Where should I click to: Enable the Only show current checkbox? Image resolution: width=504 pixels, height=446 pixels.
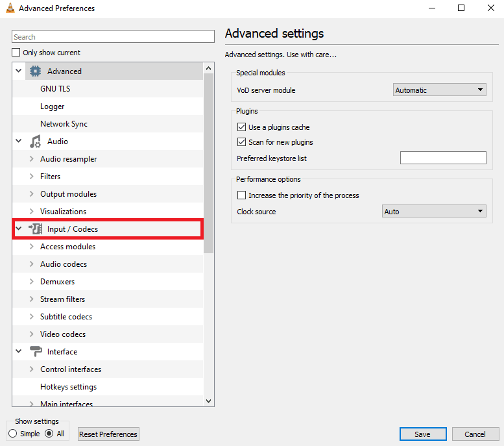(x=16, y=52)
